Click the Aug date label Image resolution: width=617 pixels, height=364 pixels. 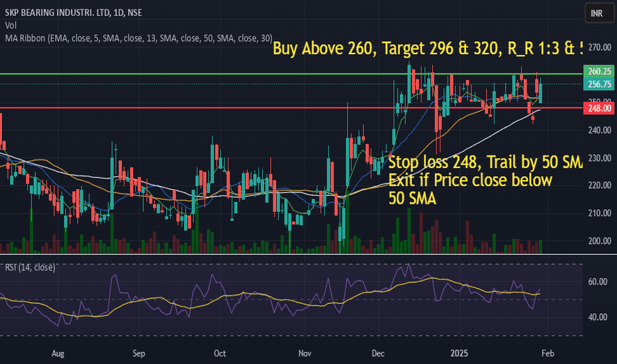(58, 353)
